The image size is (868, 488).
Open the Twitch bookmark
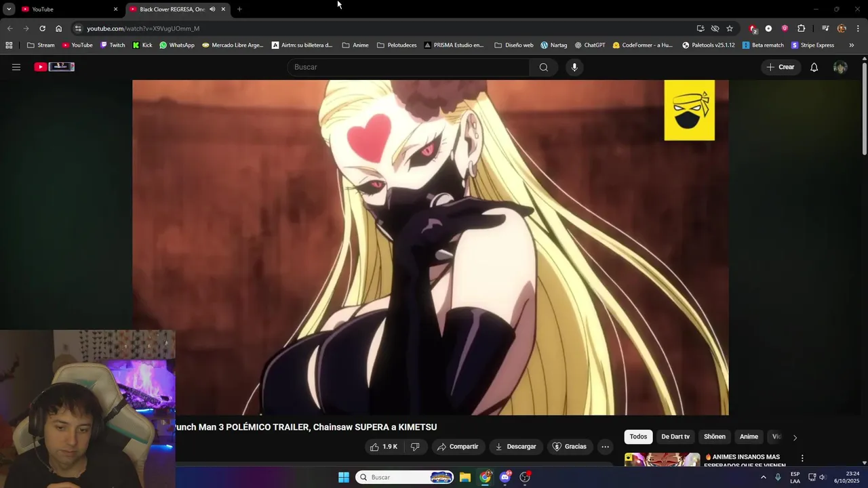[113, 45]
